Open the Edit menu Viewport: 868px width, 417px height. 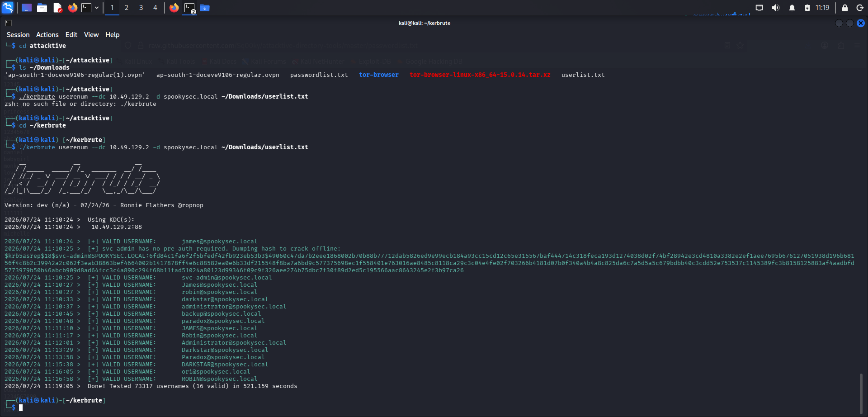point(71,35)
